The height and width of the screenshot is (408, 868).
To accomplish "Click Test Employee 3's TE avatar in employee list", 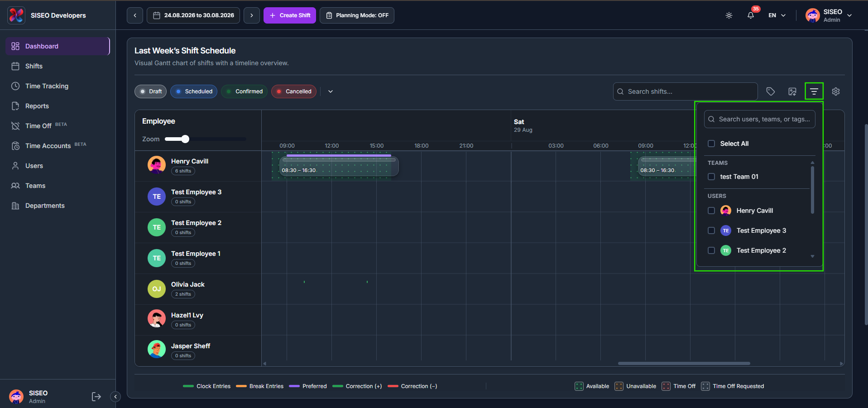I will (157, 196).
